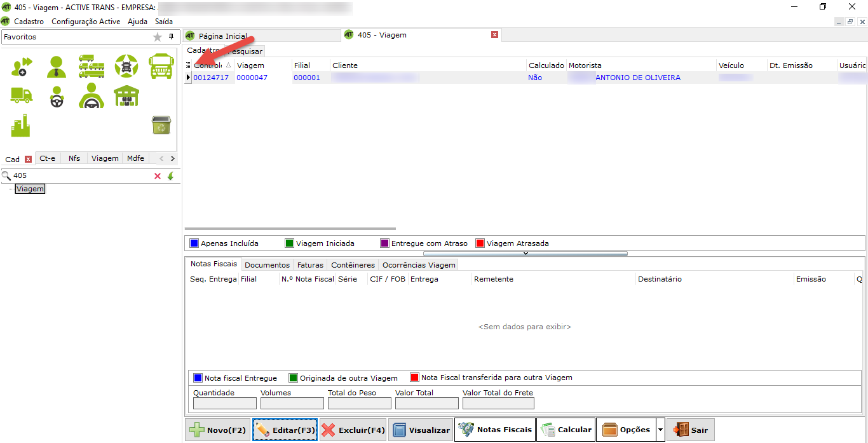Click the gray star in Favoritos header

(158, 37)
